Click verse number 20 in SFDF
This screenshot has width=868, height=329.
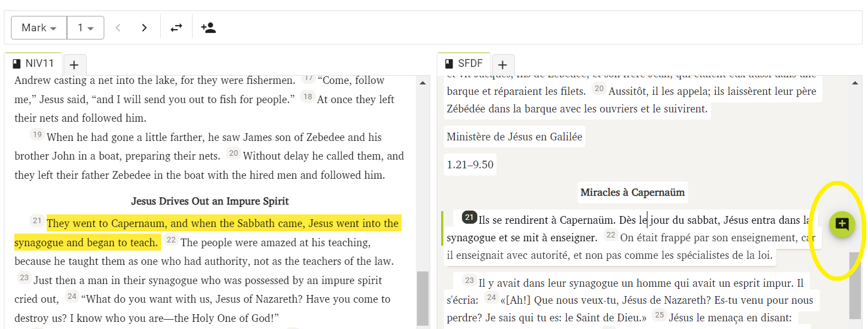click(x=599, y=88)
